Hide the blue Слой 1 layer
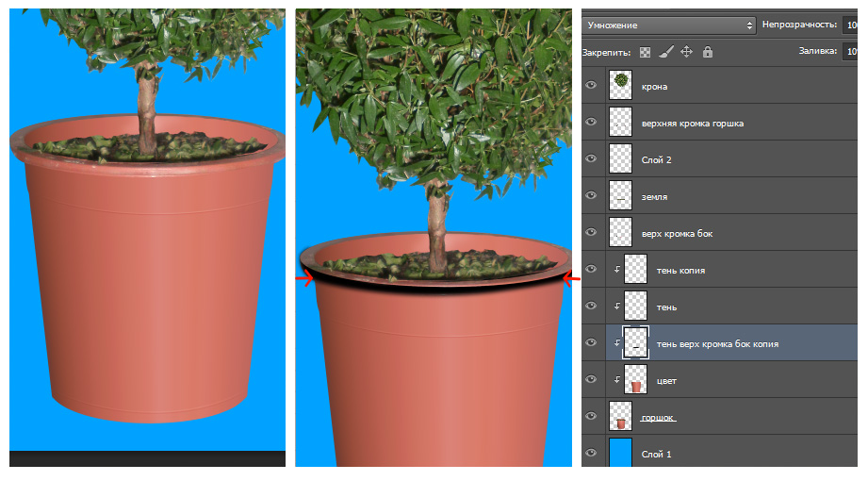 [x=591, y=453]
